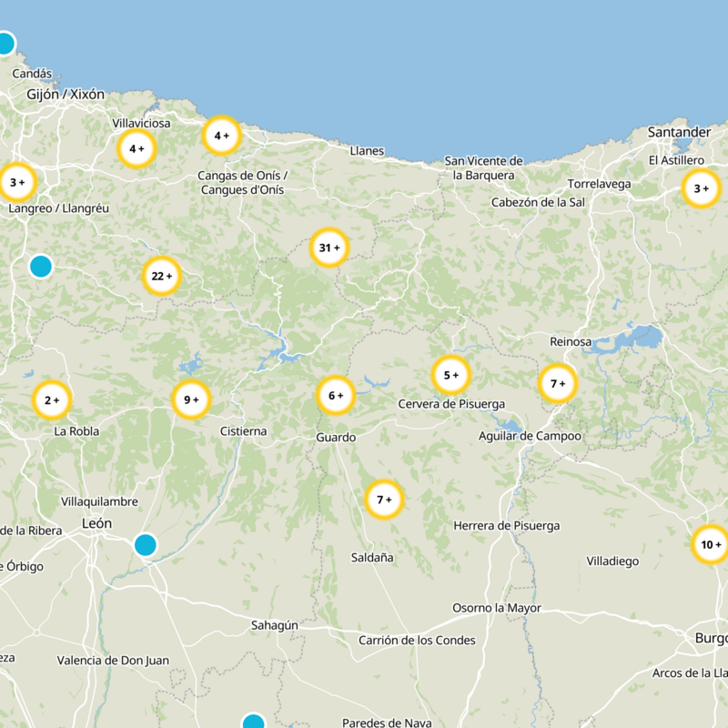This screenshot has width=728, height=728.
Task: Select the blue marker near León
Action: 145,545
